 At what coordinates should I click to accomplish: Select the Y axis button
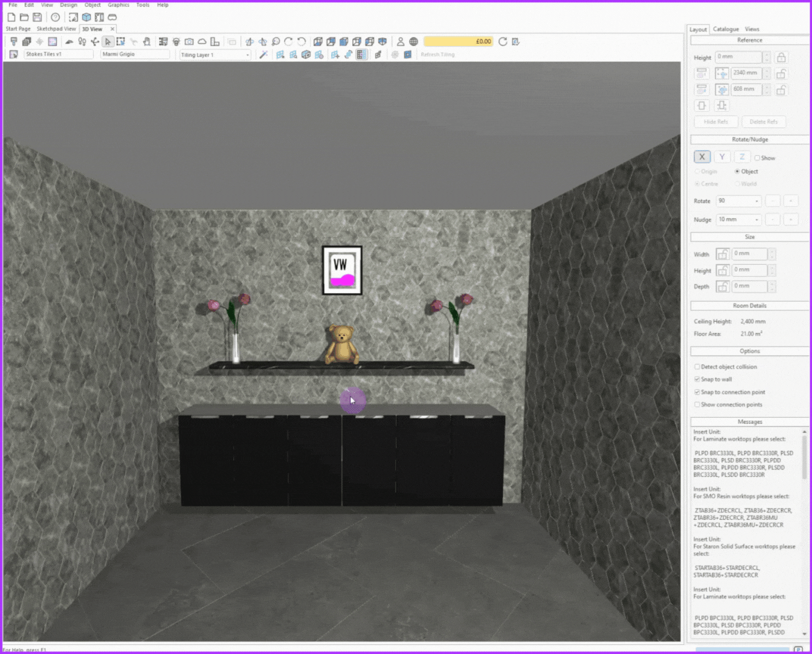pyautogui.click(x=722, y=157)
